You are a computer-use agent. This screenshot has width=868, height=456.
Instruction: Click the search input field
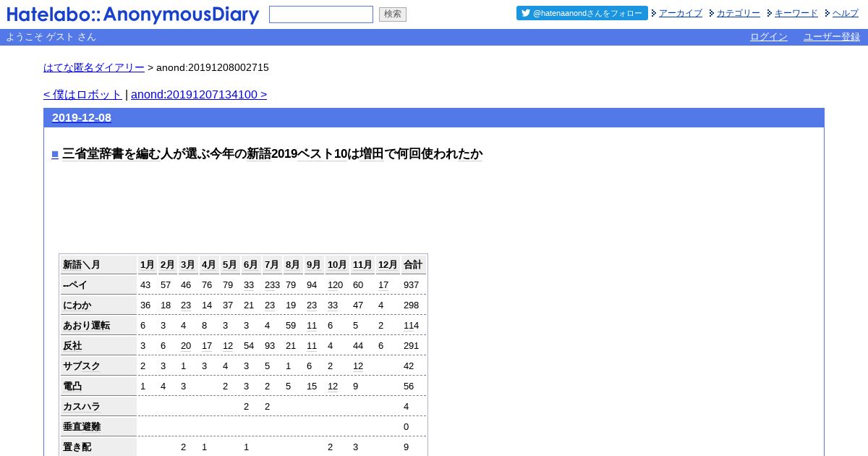(x=321, y=14)
